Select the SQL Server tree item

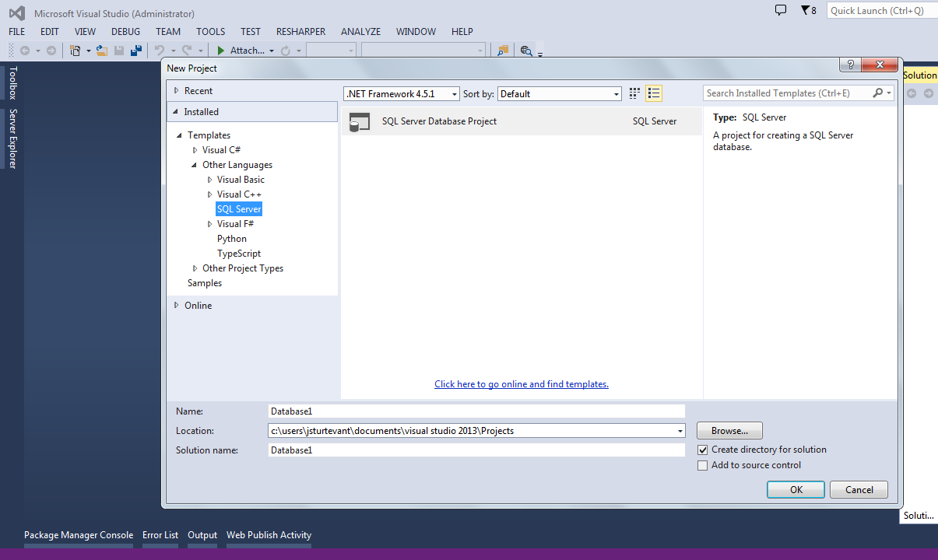click(239, 209)
